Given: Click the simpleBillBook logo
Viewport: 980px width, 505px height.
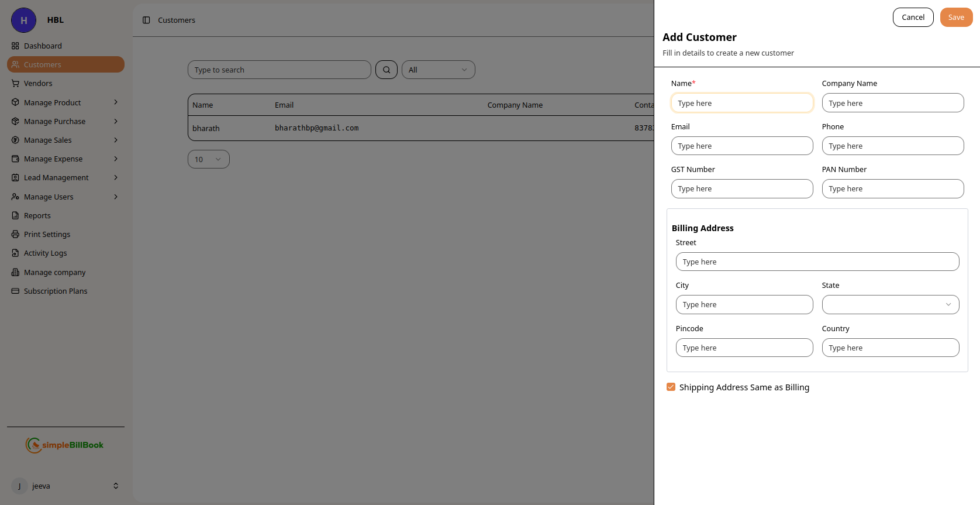Looking at the screenshot, I should (x=65, y=445).
